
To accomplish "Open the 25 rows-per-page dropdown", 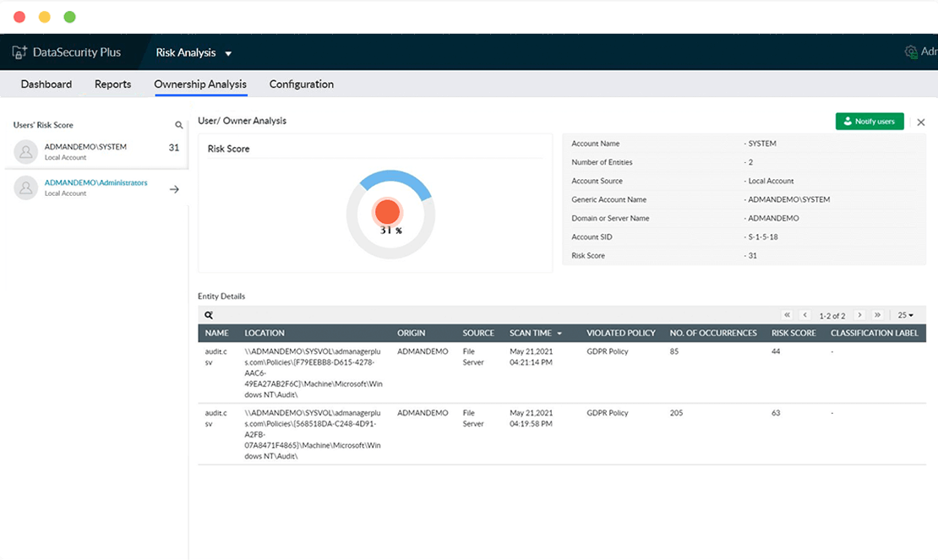I will click(x=906, y=315).
